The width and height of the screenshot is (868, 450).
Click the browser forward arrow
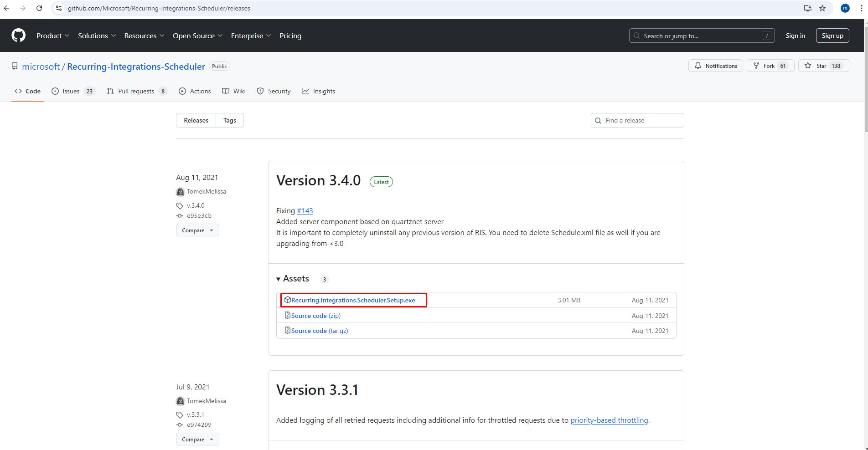click(23, 8)
